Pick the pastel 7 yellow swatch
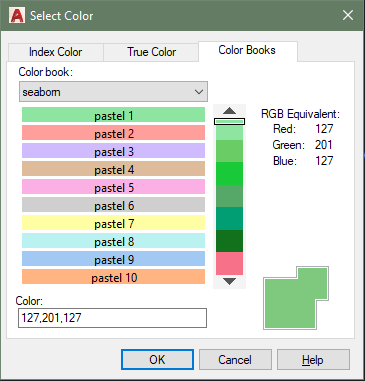The height and width of the screenshot is (381, 365). 113,223
